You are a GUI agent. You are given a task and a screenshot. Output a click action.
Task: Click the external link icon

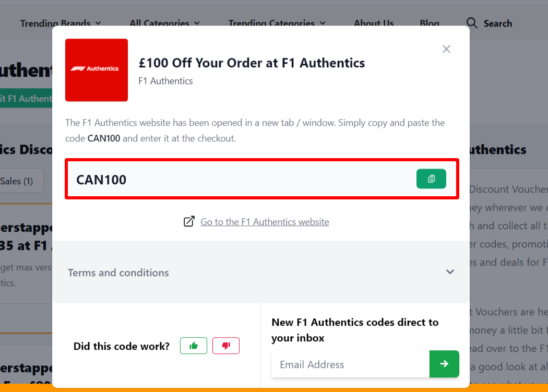(189, 222)
